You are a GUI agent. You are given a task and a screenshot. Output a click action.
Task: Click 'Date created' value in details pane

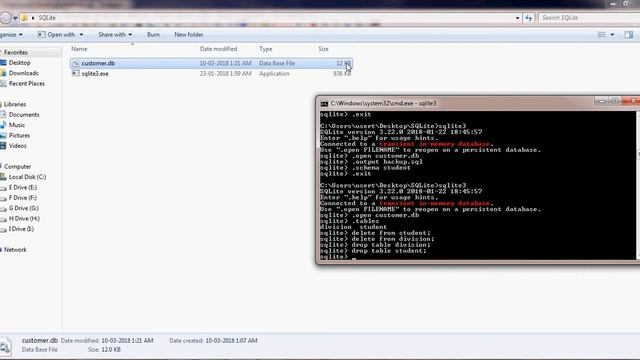click(x=231, y=340)
